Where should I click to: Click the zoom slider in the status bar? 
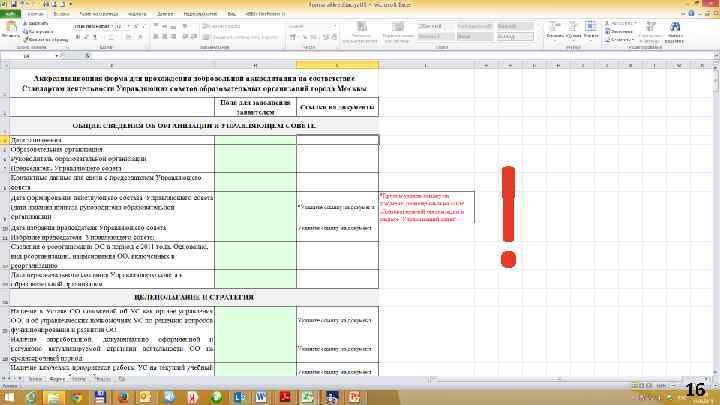tap(694, 386)
